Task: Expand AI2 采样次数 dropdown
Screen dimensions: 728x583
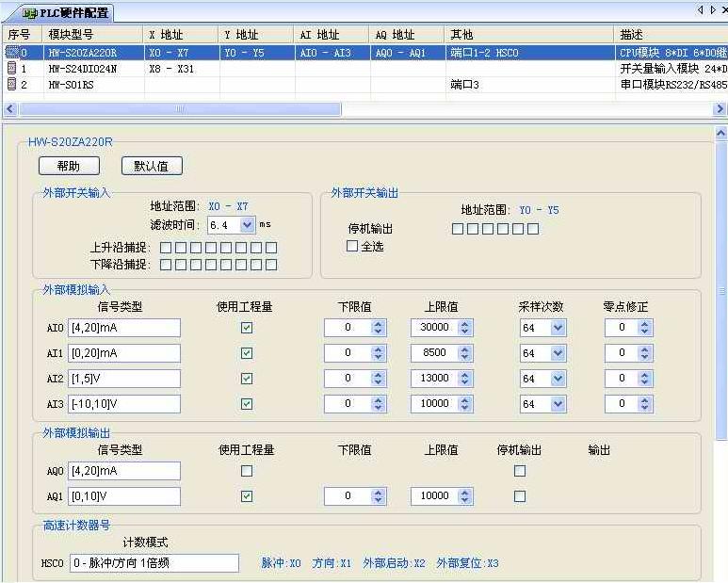Action: 558,379
